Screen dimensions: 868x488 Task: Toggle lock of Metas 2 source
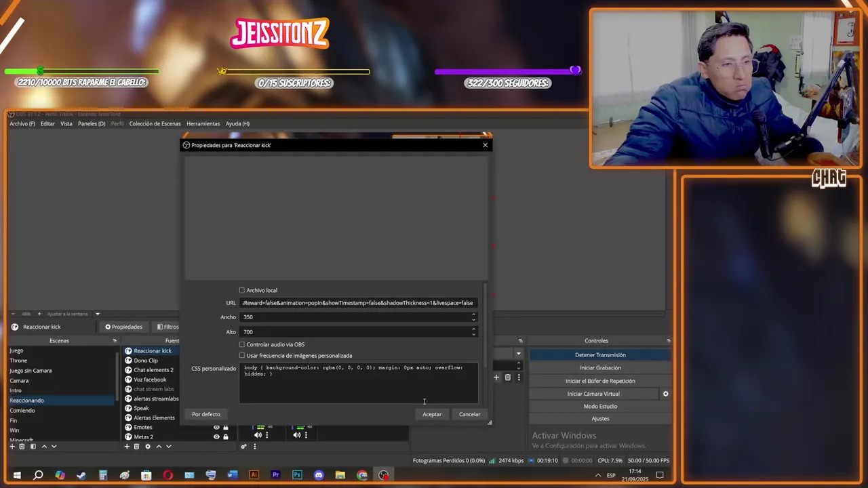(x=226, y=436)
